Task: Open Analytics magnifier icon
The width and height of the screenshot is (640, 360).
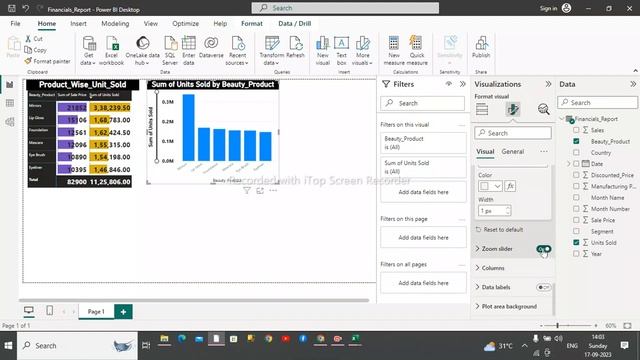Action: coord(543,109)
